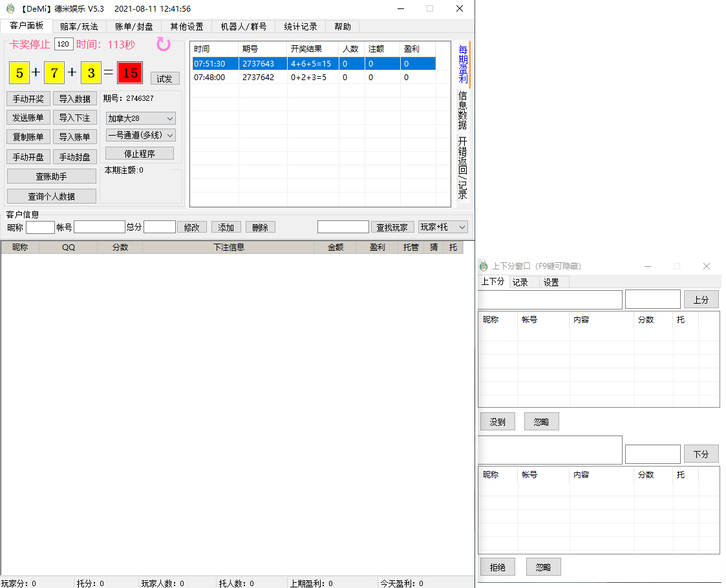Click the 手动开奖 manual draw button
The image size is (726, 588).
(28, 98)
